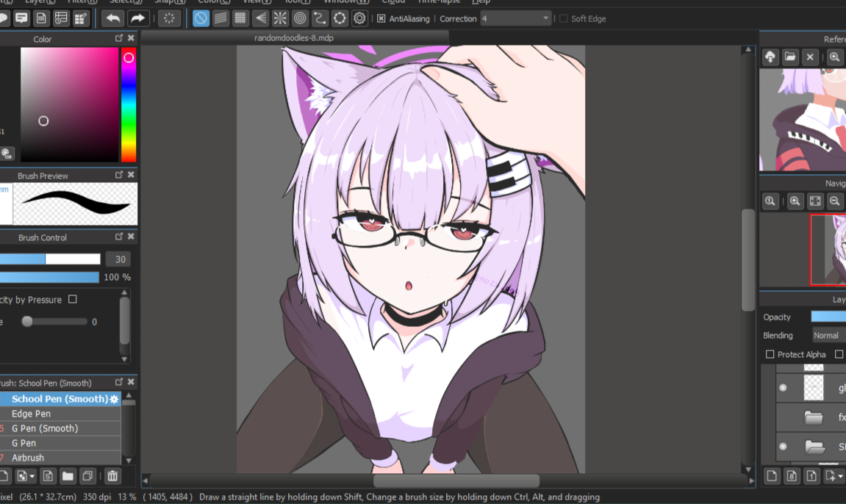Open the Correction value dropdown

click(545, 18)
